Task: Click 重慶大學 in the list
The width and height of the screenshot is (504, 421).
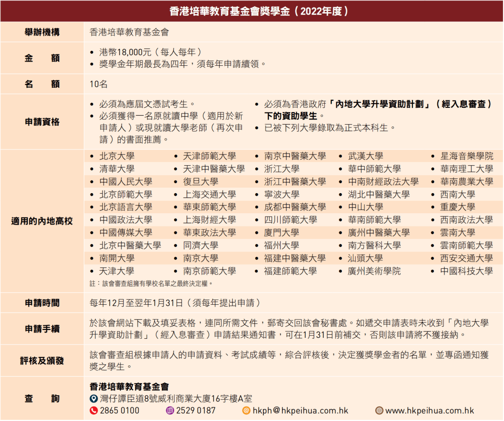Action: [x=458, y=207]
